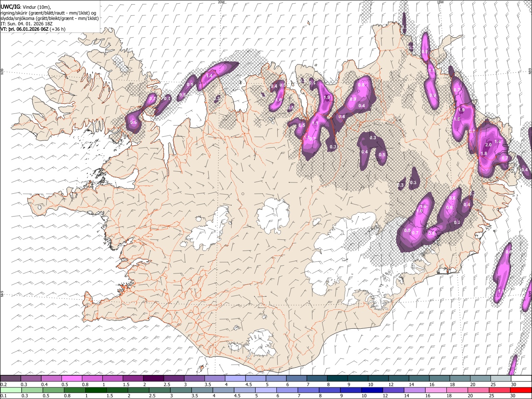Select the snow legend swatch between 1 and 1.5
The width and height of the screenshot is (532, 399).
pos(113,378)
